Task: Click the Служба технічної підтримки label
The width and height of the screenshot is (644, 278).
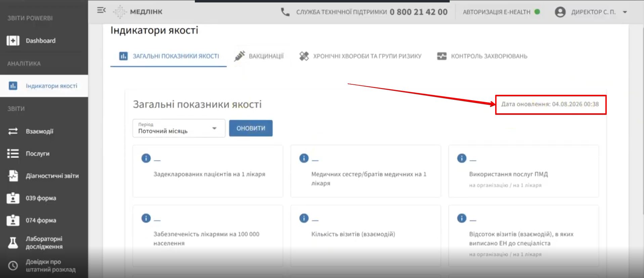Action: point(341,12)
